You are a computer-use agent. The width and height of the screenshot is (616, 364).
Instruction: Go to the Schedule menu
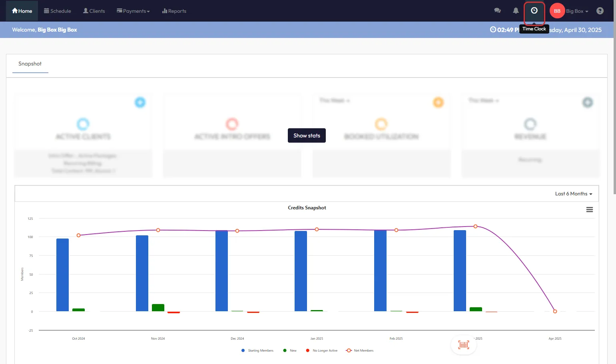click(x=57, y=11)
